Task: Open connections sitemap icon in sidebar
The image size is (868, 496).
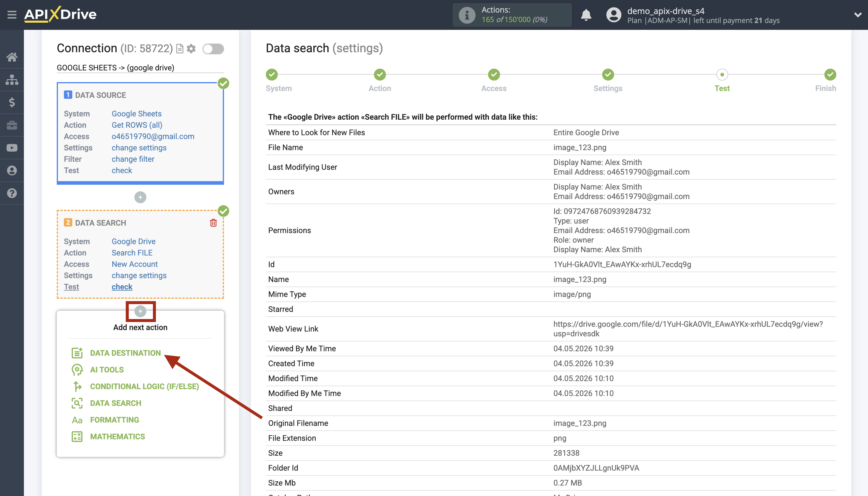Action: click(x=12, y=80)
